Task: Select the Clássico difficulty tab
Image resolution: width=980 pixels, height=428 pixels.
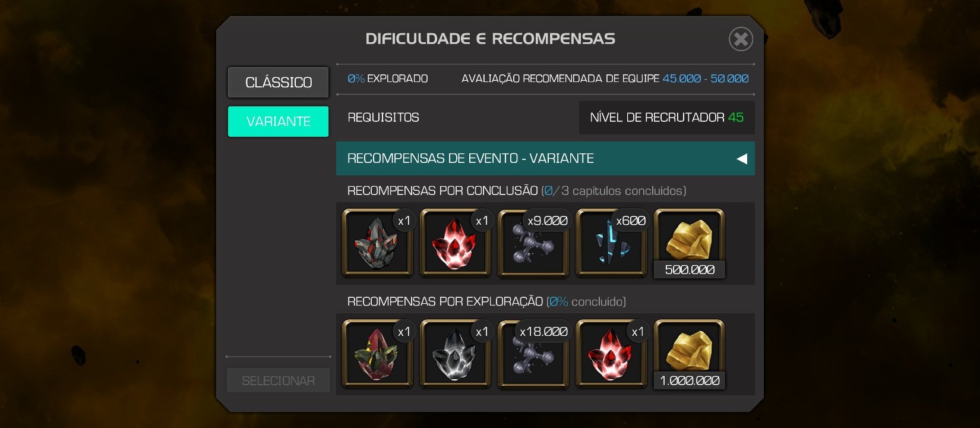Action: click(278, 82)
